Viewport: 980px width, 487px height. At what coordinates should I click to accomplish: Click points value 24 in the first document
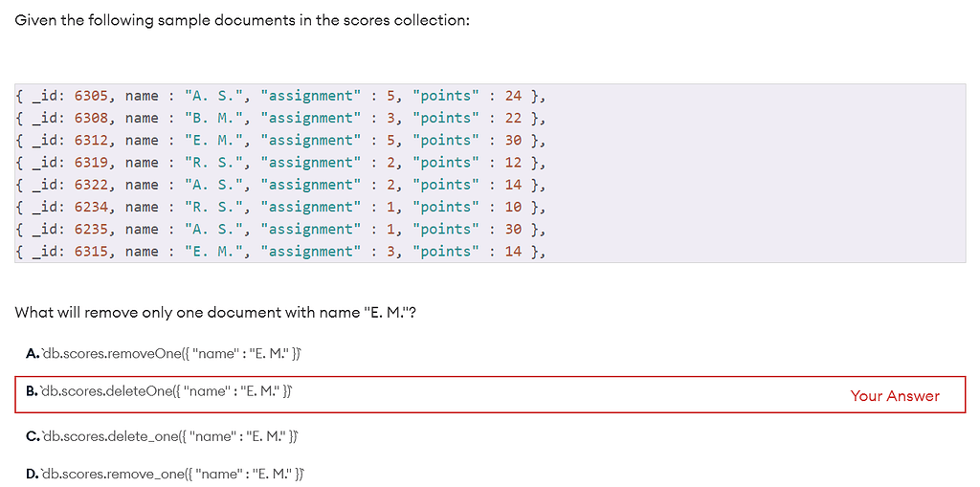click(513, 96)
